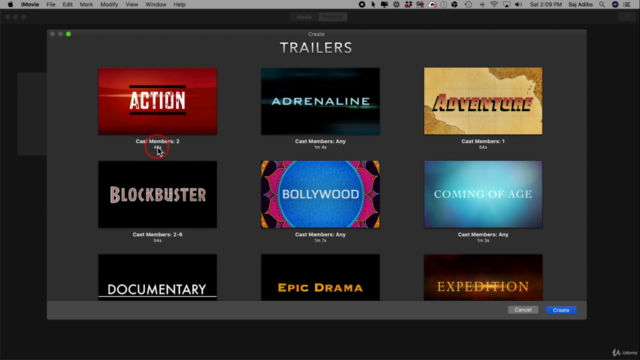Open the Window menu
The image size is (640, 360).
(156, 4)
